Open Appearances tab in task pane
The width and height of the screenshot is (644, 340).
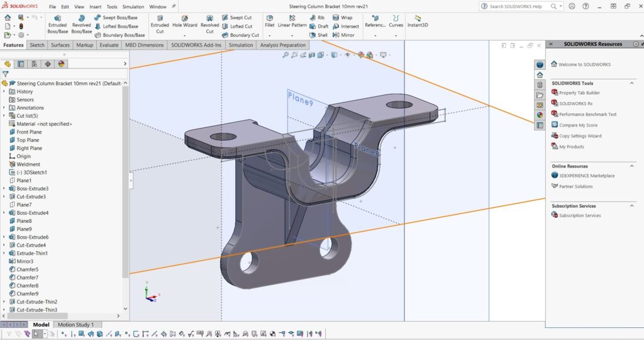click(x=540, y=115)
